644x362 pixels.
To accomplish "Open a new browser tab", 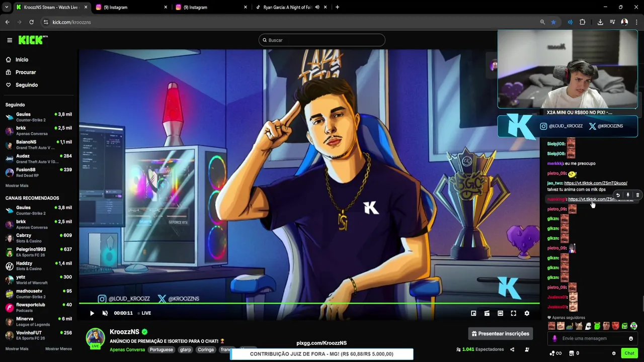I will pos(337,7).
